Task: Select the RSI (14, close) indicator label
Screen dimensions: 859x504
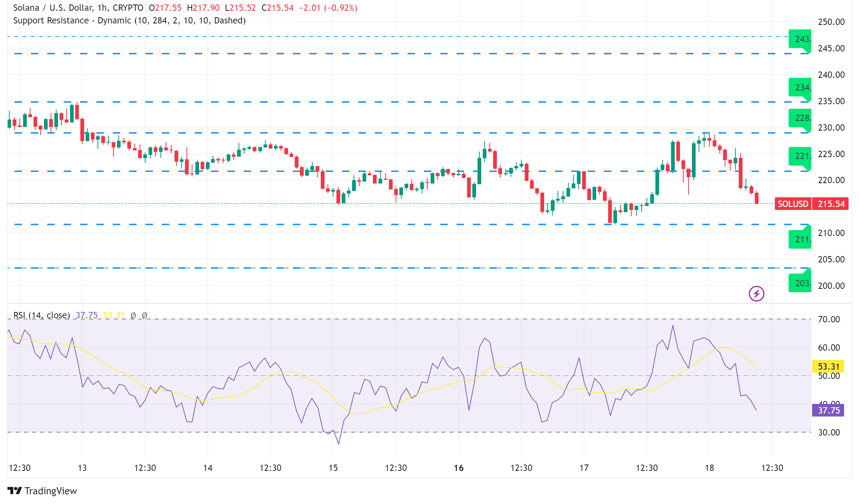Action: point(41,315)
